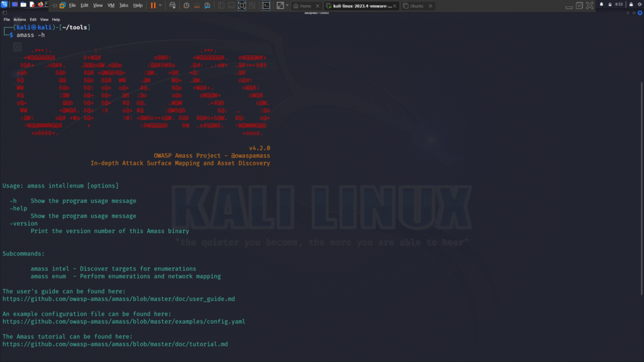The image size is (644, 362).
Task: Click the show desktop icon in Kali panel
Action: (14, 4)
